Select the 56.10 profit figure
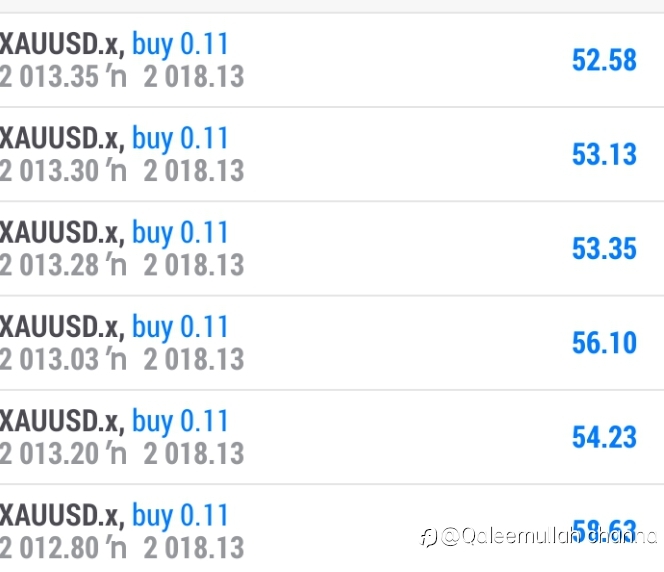 604,343
